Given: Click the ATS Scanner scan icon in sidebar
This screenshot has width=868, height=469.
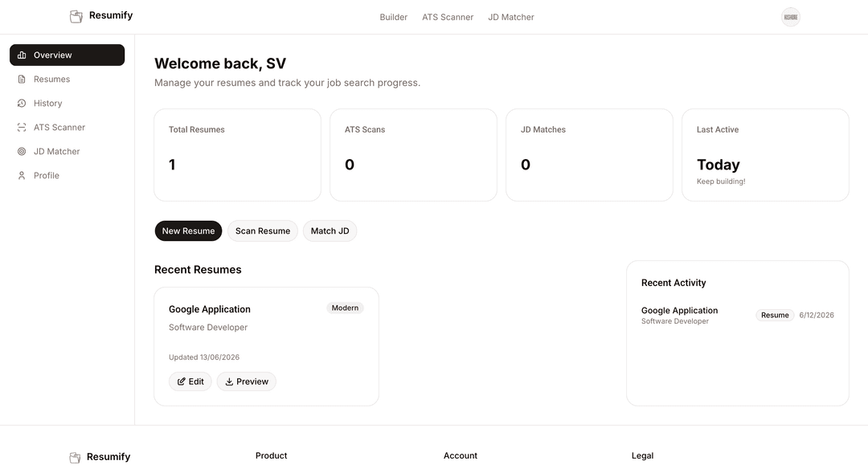Looking at the screenshot, I should click(x=22, y=127).
